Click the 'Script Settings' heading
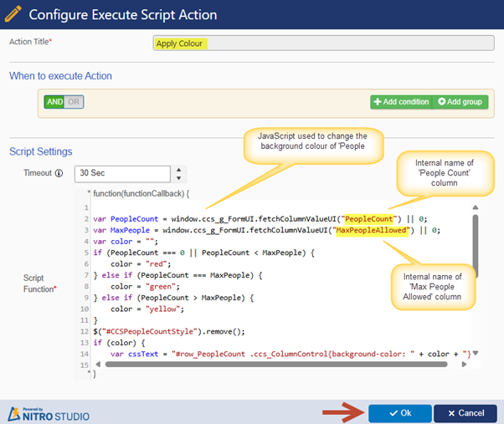Image resolution: width=504 pixels, height=424 pixels. 41,151
